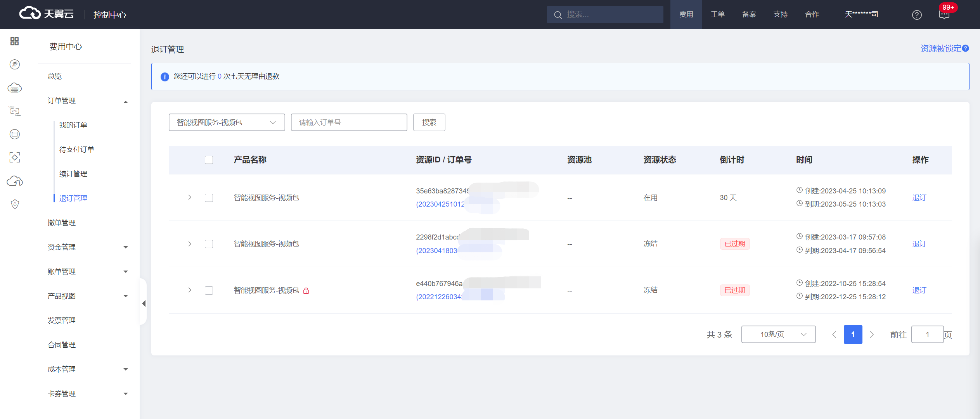
Task: Select 续订管理 in the side menu
Action: tap(73, 174)
